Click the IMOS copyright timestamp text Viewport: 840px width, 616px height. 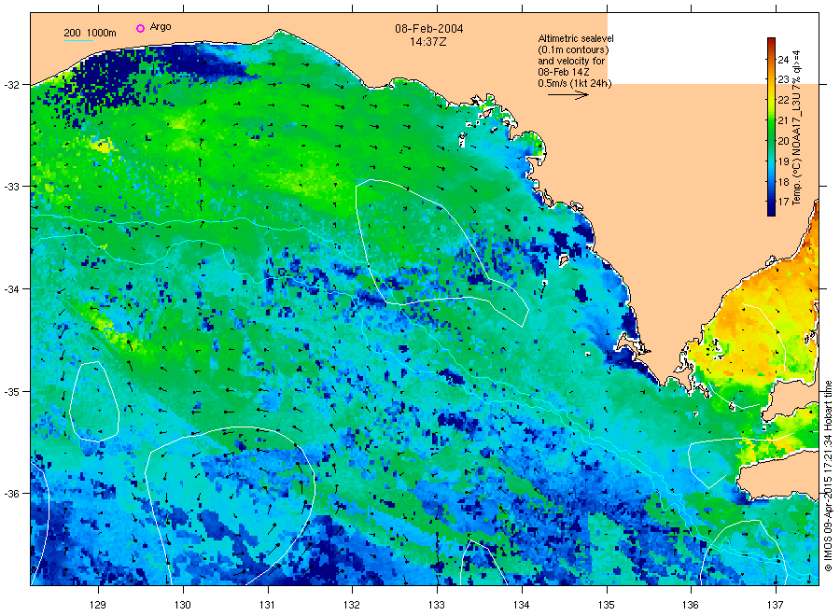tap(828, 476)
